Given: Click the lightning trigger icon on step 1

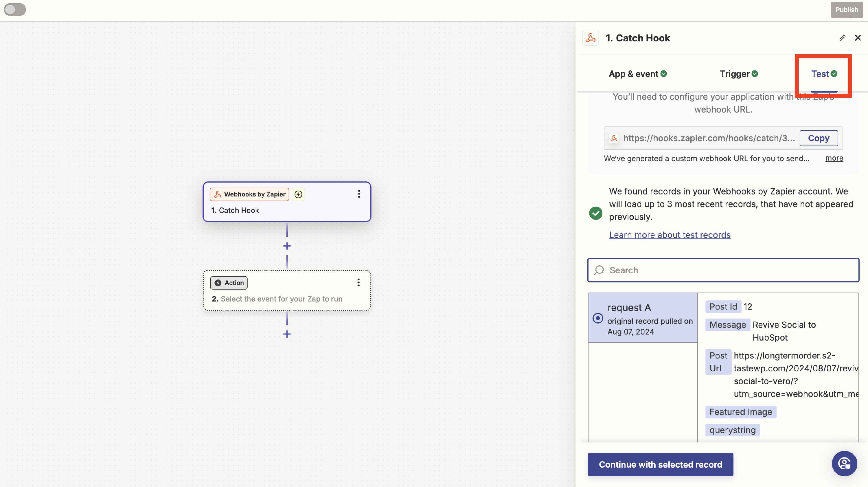Looking at the screenshot, I should 298,194.
